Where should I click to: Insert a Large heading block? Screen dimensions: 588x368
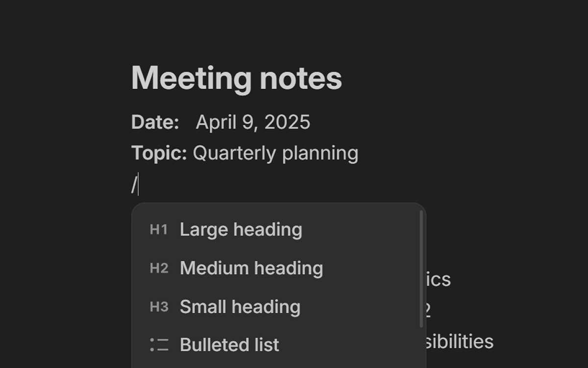point(241,229)
